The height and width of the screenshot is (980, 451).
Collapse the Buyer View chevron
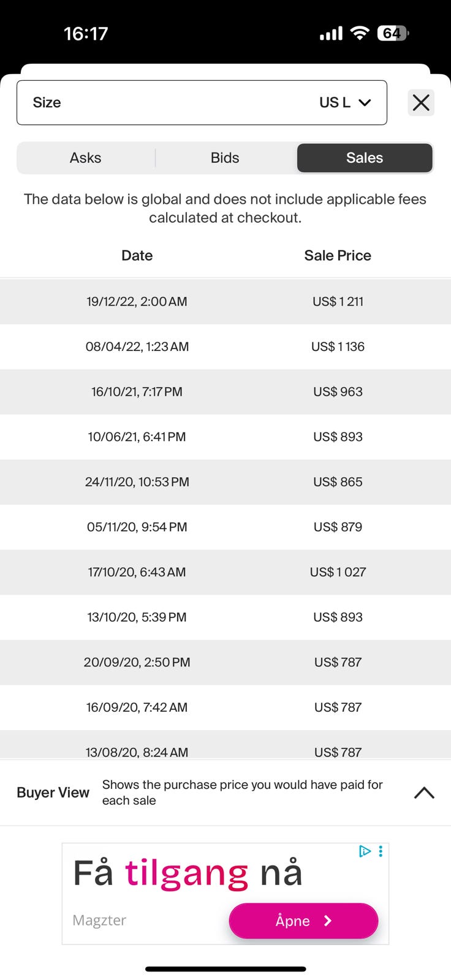[x=424, y=793]
